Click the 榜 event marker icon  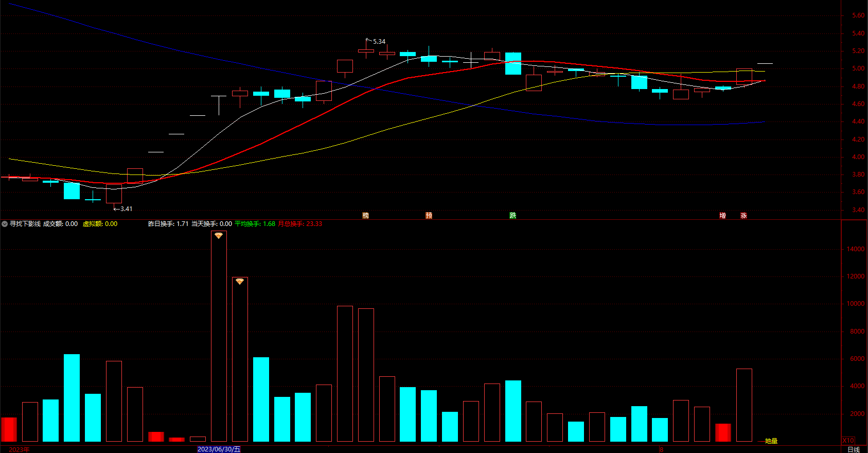366,216
